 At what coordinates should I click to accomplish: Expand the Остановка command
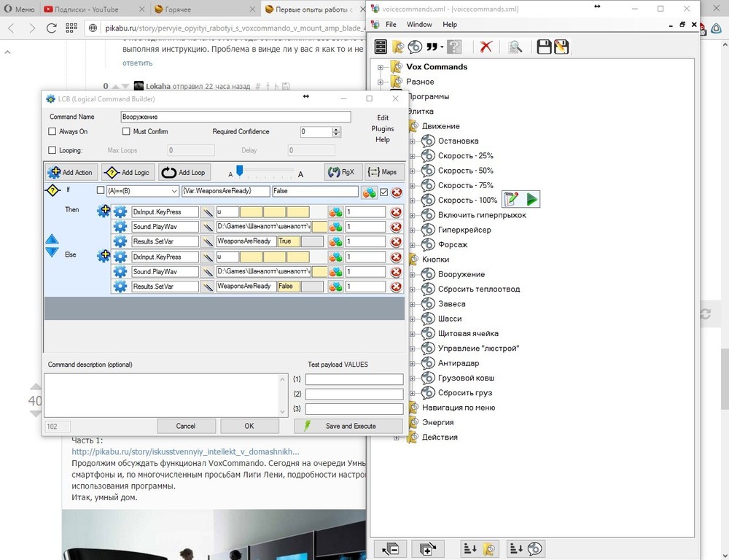tap(412, 141)
